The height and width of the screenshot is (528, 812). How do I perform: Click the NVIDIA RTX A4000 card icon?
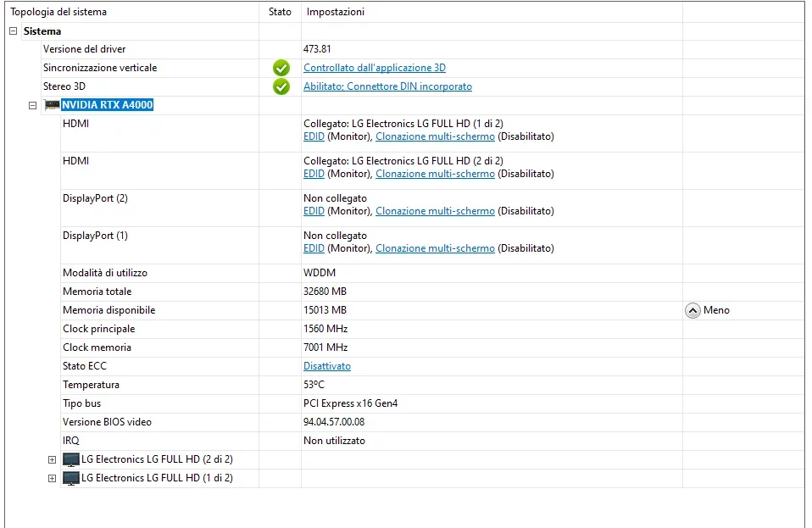[52, 105]
